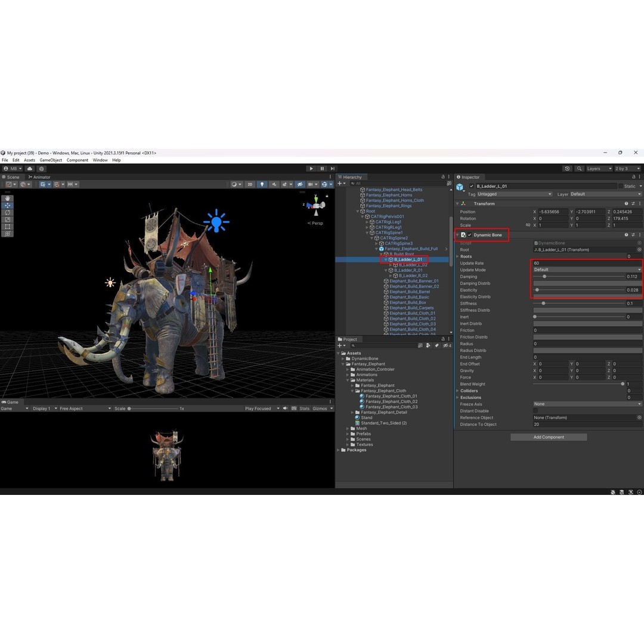Disable the Dynamic Bone component checkbox
644x644 pixels.
469,235
